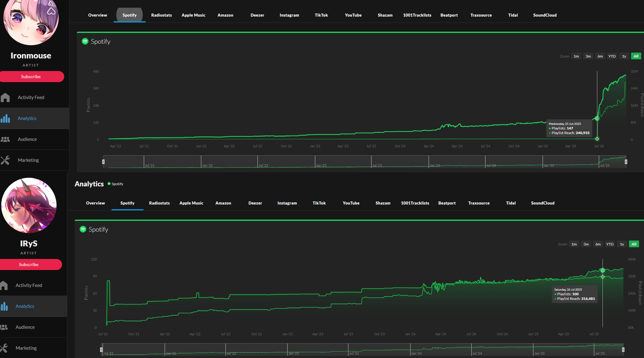
Task: Select 1m zoom on Ironmouse chart
Action: 576,56
